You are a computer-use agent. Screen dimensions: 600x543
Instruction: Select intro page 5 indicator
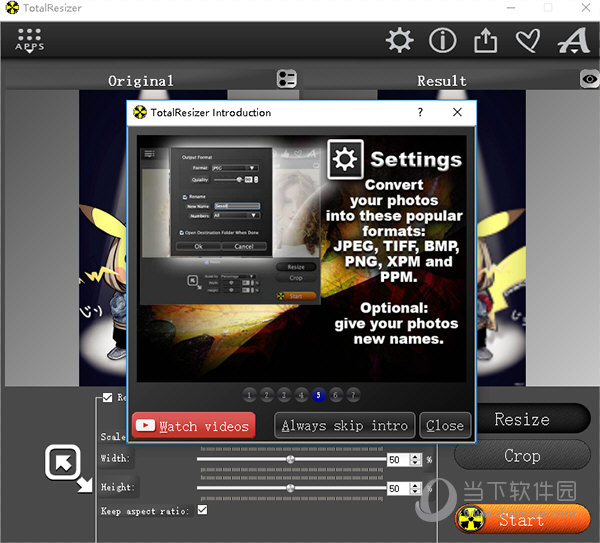pos(318,395)
